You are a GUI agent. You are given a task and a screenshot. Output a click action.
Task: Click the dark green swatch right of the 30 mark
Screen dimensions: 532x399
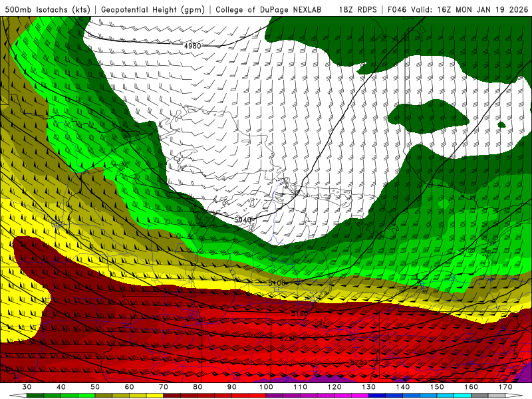point(35,396)
